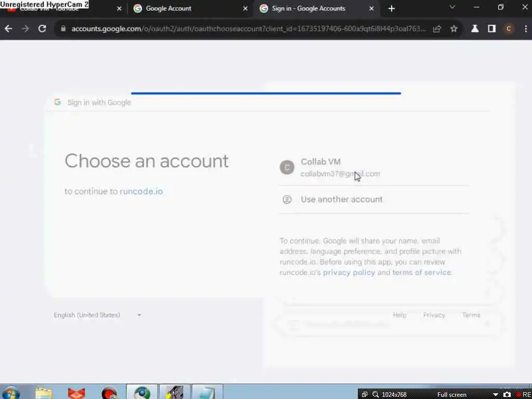Viewport: 532px width, 399px height.
Task: Click the collabvm37@gmail.com email text
Action: coord(340,174)
